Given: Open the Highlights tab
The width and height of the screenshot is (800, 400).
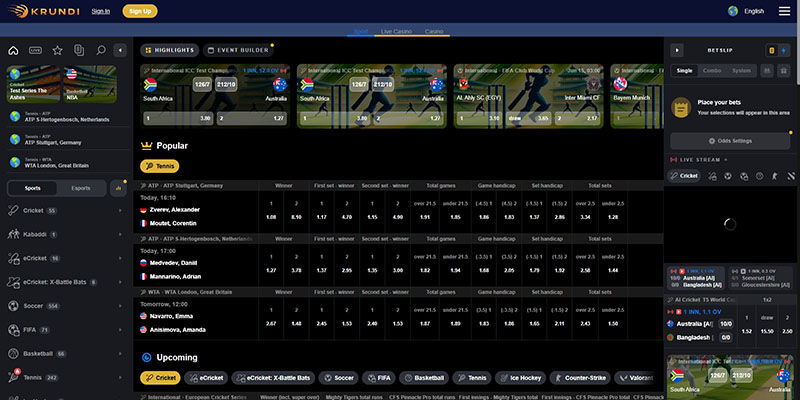Looking at the screenshot, I should [169, 50].
